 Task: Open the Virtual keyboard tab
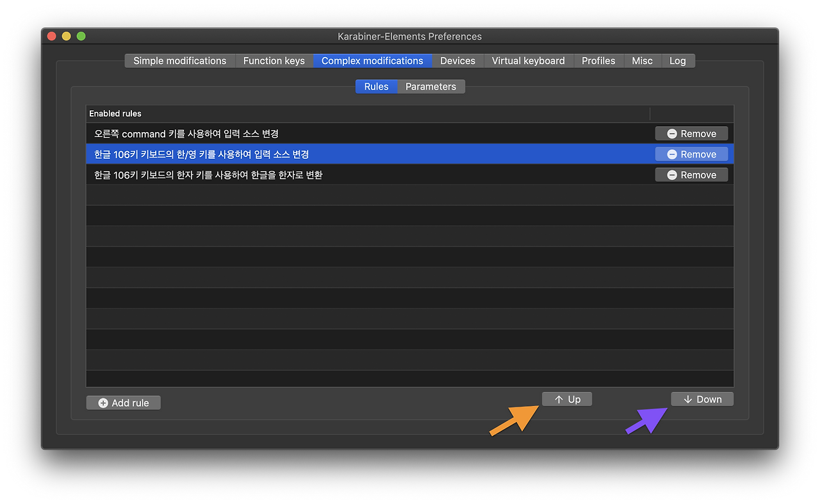coord(529,61)
